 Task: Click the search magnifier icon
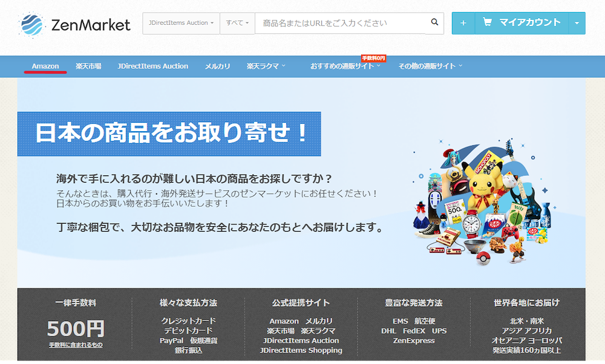[x=434, y=22]
